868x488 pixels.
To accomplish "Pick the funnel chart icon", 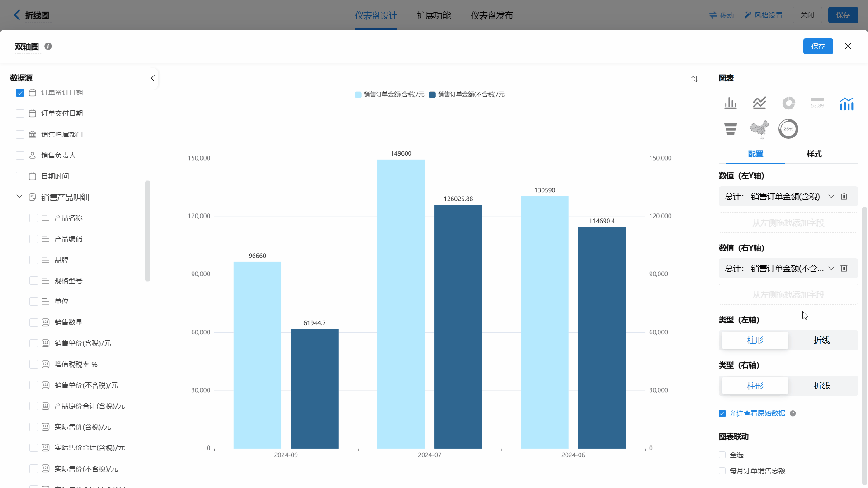I will pyautogui.click(x=730, y=129).
